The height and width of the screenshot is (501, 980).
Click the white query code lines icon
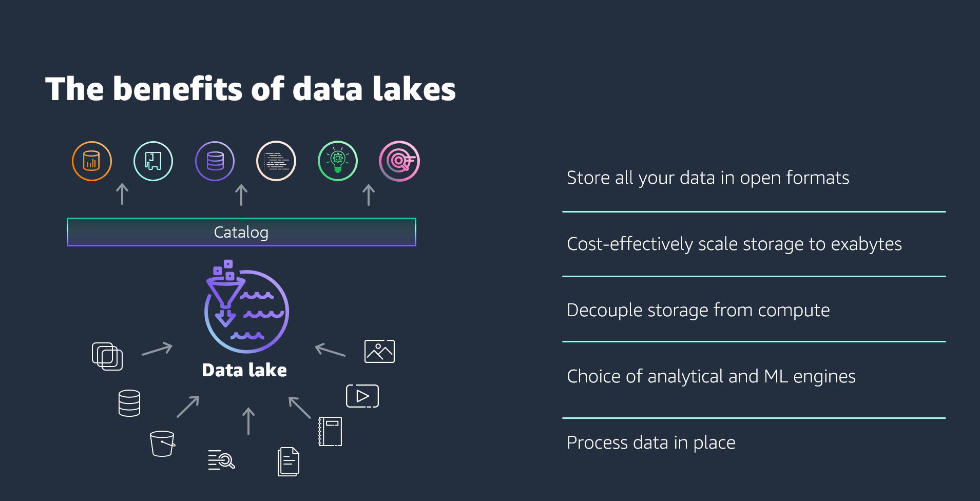[x=276, y=161]
